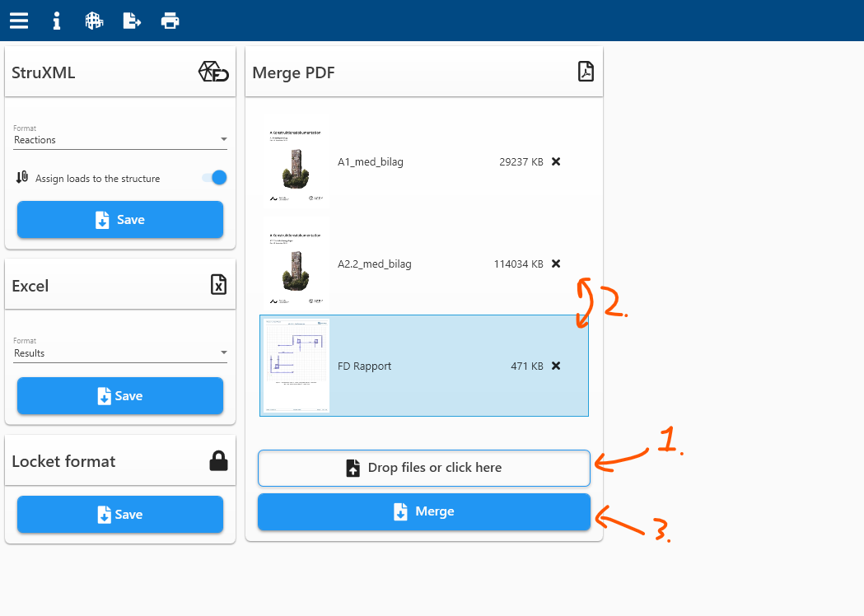Click the printer icon in the top bar
Image resolution: width=864 pixels, height=616 pixels.
tap(170, 21)
